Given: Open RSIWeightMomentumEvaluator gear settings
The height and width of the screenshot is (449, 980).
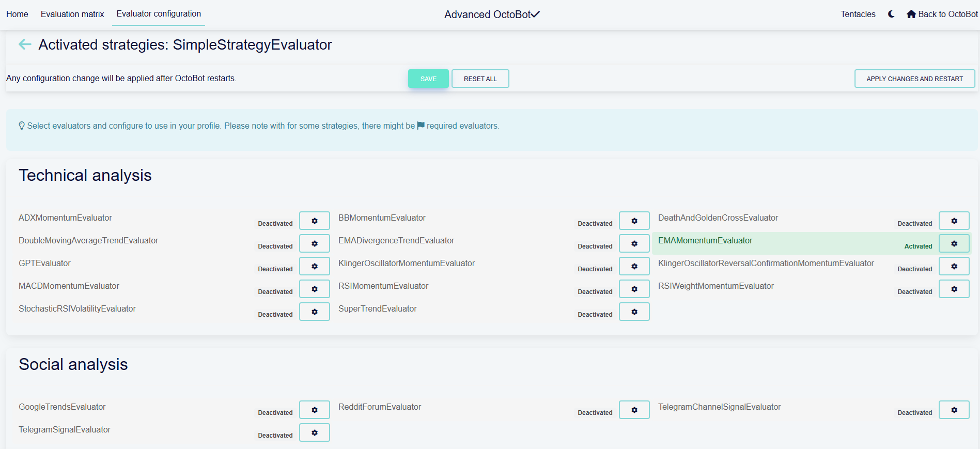Looking at the screenshot, I should pyautogui.click(x=954, y=289).
